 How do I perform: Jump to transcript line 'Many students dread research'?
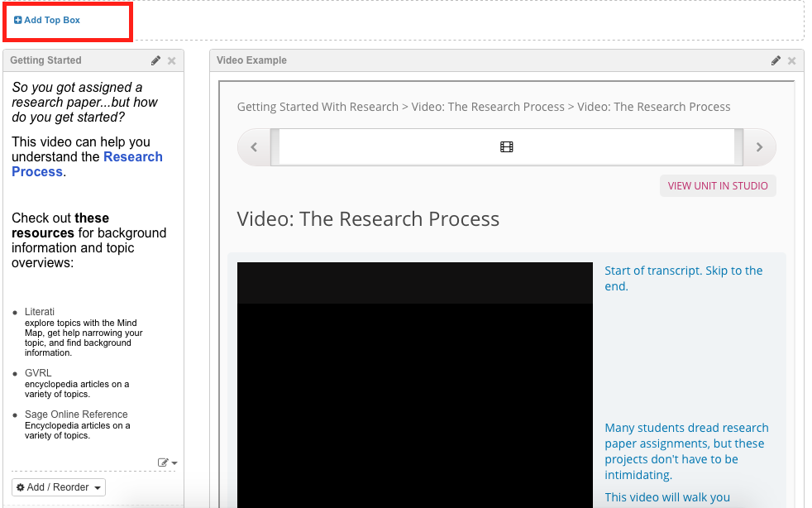686,451
